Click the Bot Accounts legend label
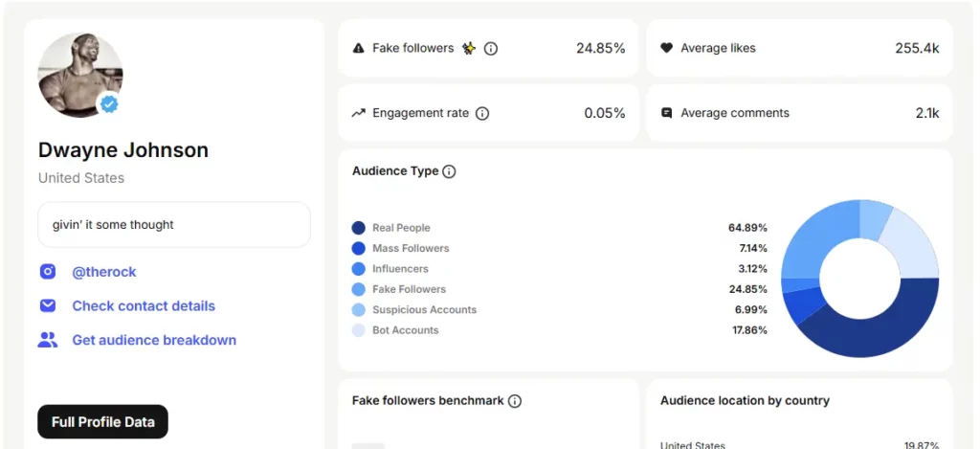 (406, 330)
